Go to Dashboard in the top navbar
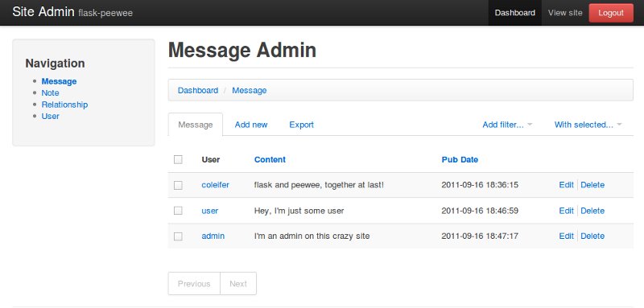The image size is (644, 308). point(515,13)
